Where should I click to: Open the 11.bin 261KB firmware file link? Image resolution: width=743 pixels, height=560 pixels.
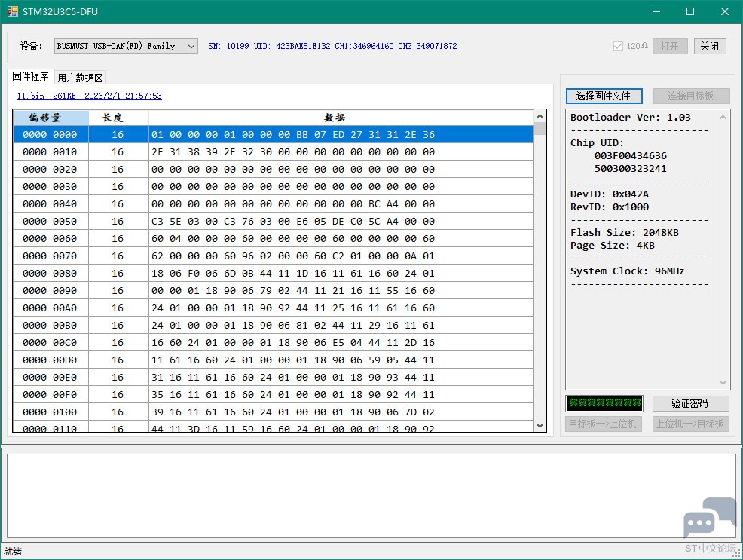click(x=89, y=96)
